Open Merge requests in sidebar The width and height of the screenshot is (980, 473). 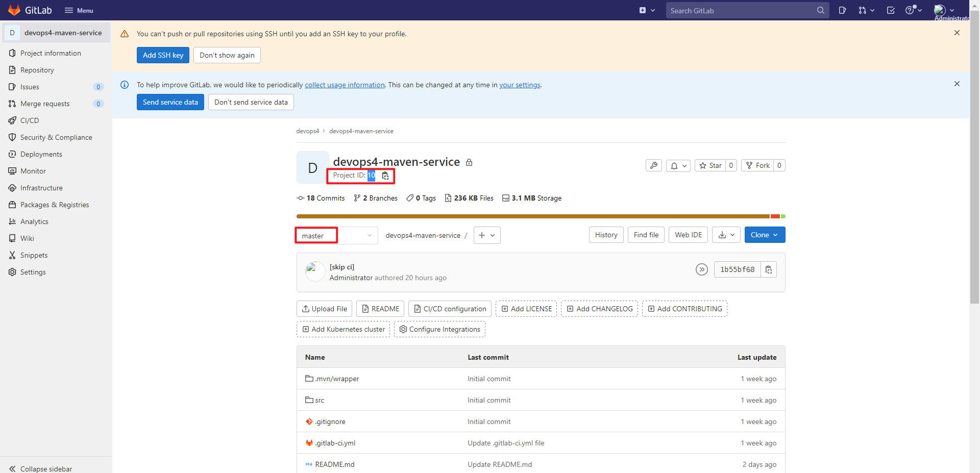[x=55, y=104]
